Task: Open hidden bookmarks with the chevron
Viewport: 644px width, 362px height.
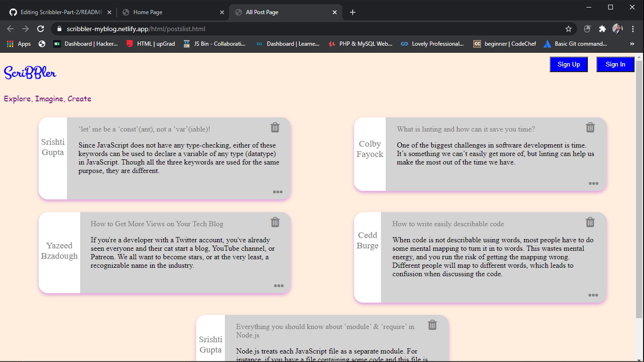Action: [633, 43]
